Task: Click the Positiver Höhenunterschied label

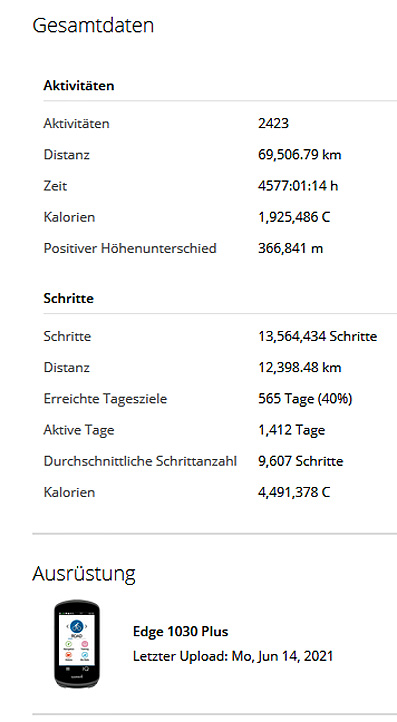Action: pos(130,249)
